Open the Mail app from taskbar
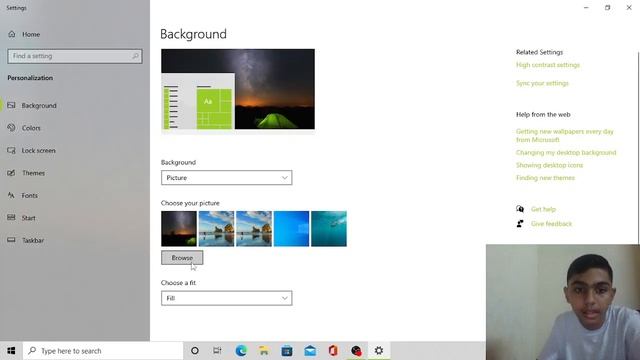 coord(310,351)
